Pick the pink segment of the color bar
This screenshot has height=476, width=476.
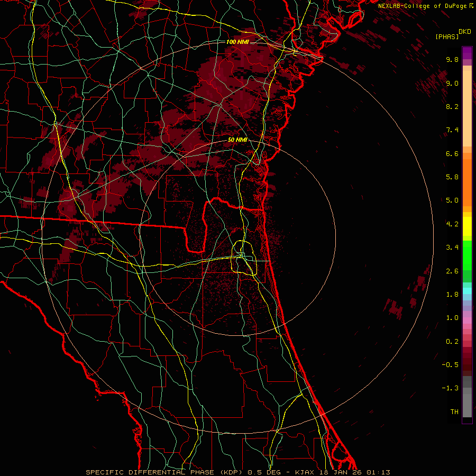coord(467,321)
